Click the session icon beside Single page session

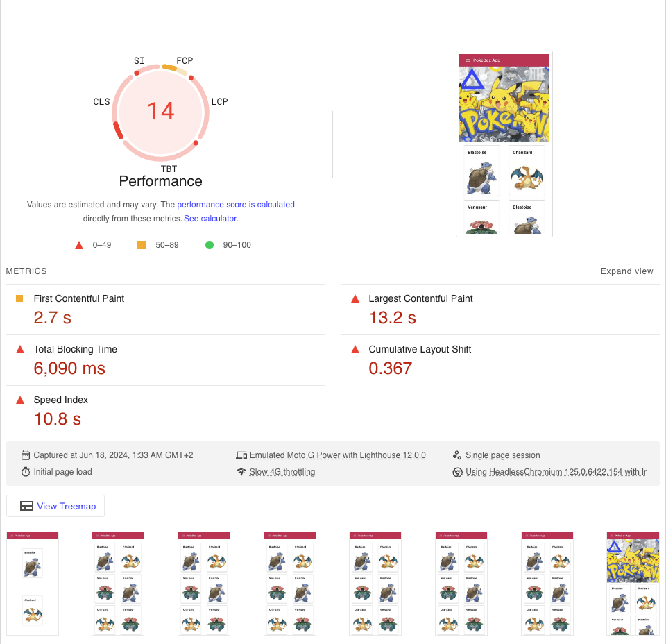457,455
